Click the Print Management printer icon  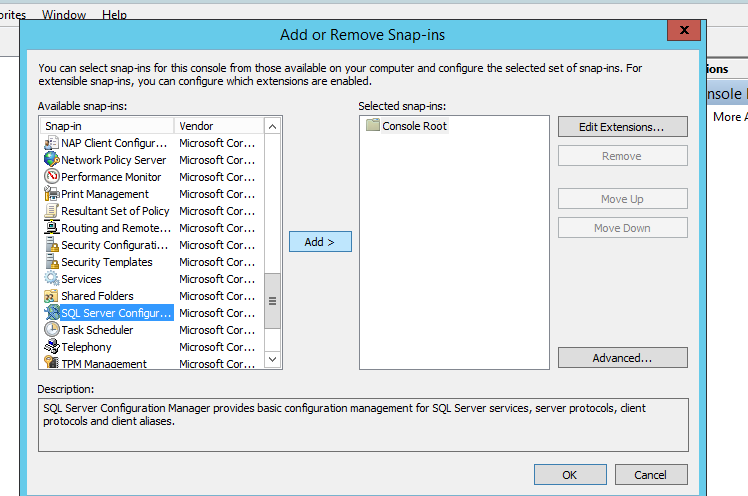click(x=52, y=194)
